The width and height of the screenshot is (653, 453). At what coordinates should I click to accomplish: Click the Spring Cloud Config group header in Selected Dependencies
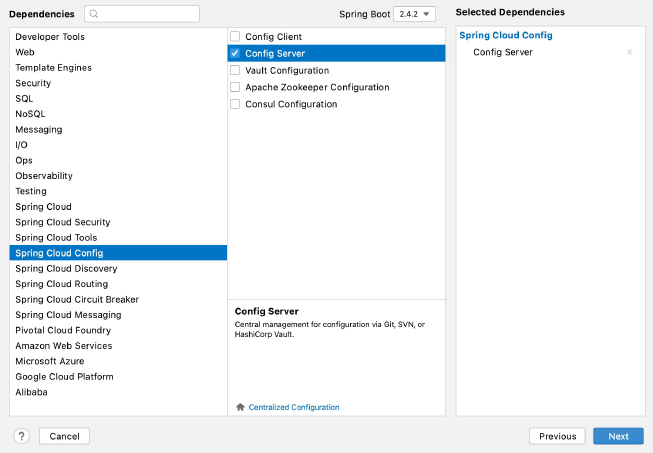pos(506,35)
